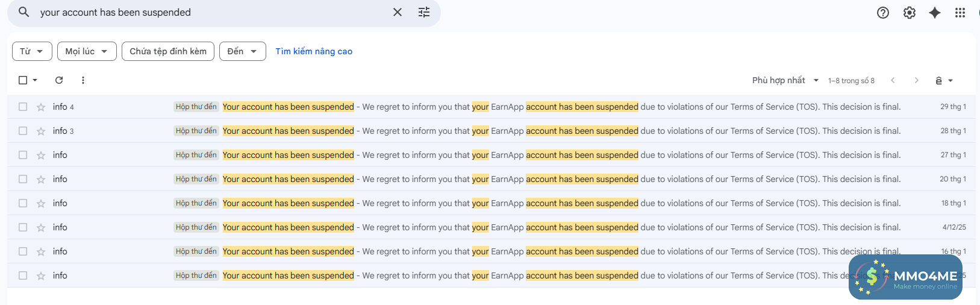This screenshot has width=980, height=305.
Task: Star the email dated 27 thg 1
Action: [x=41, y=156]
